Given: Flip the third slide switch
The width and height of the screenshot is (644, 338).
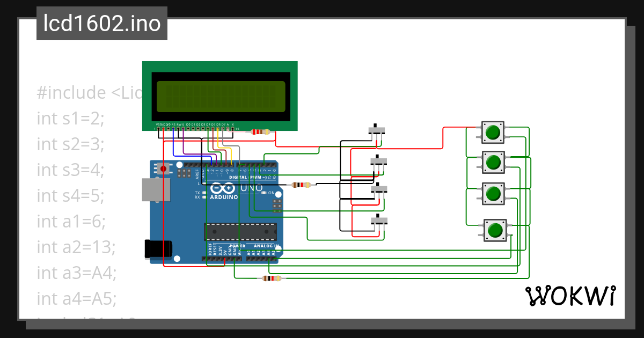Looking at the screenshot, I should [378, 190].
